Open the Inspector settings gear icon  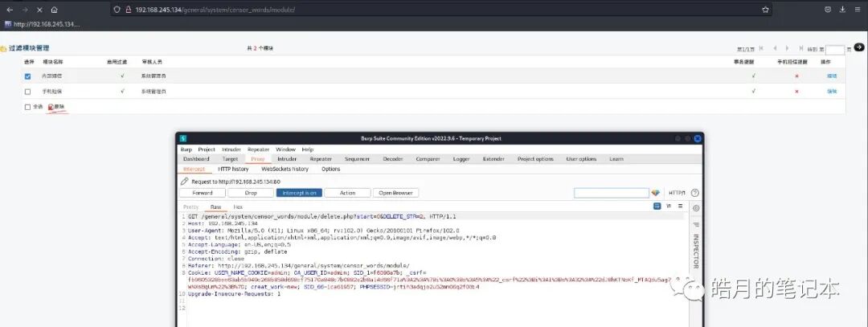click(x=696, y=208)
